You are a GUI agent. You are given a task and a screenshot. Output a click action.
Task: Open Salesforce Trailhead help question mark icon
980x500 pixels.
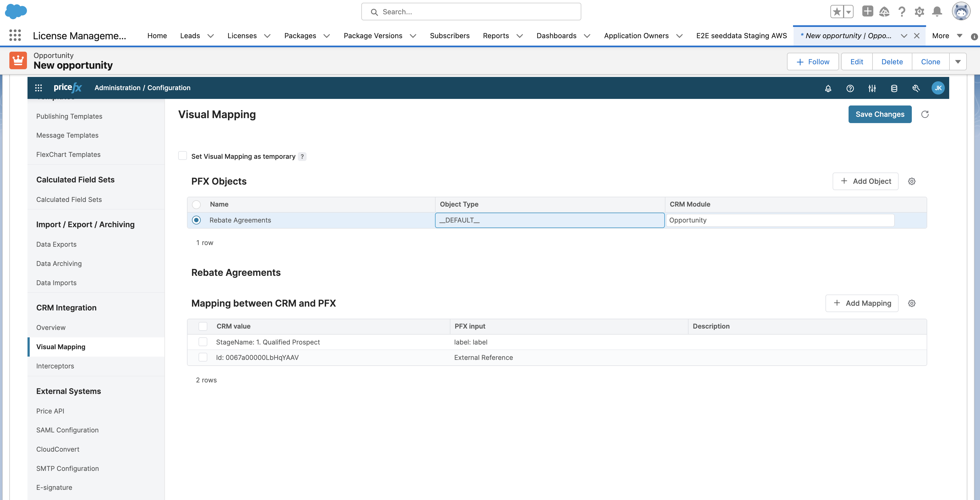point(902,12)
